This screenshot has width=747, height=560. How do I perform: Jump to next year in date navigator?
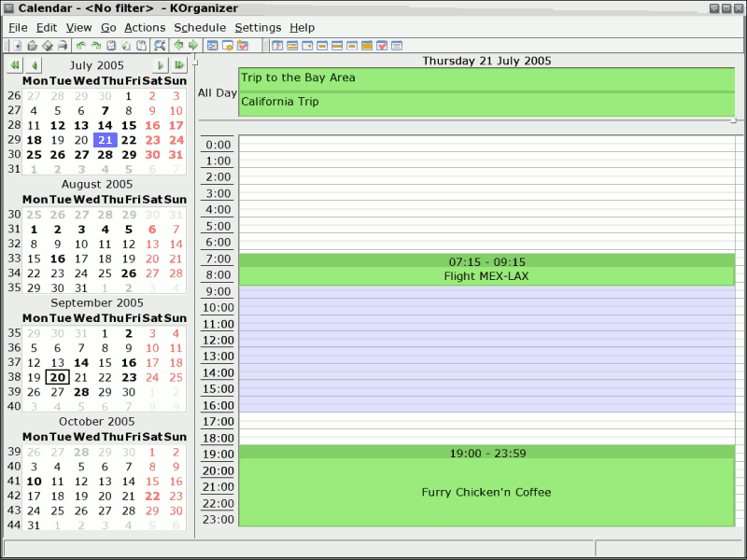pos(179,65)
